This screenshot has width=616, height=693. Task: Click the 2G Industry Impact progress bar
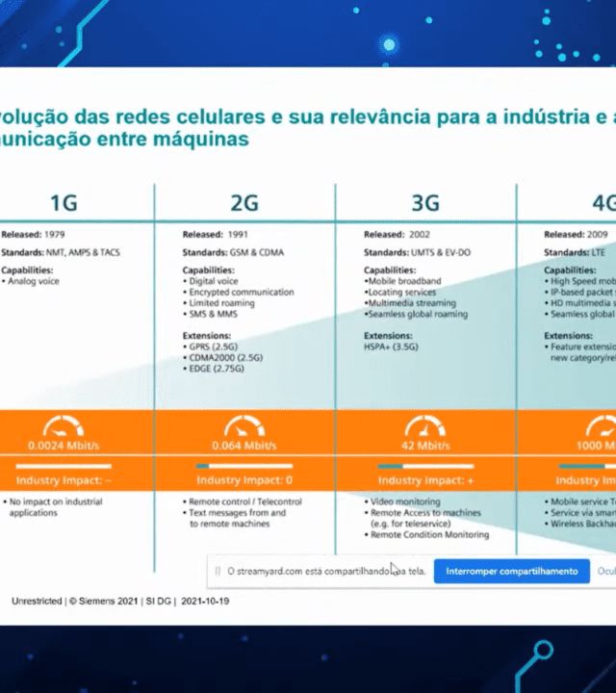244,466
